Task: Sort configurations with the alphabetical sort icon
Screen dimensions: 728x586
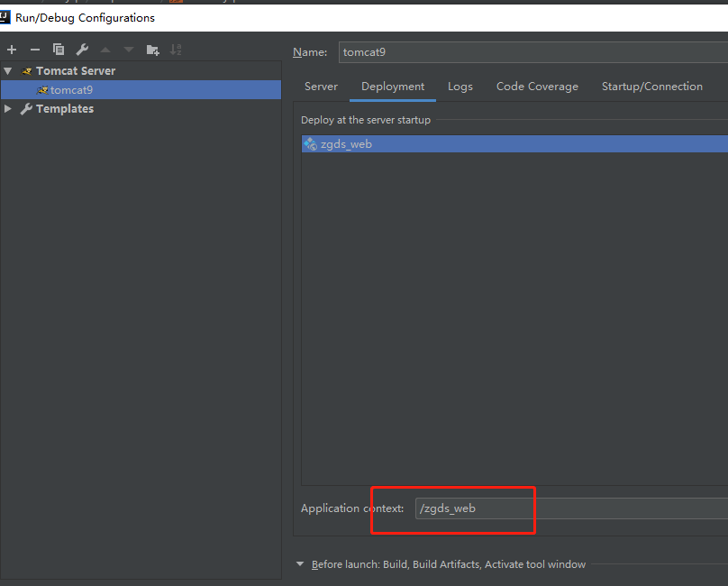Action: coord(176,50)
